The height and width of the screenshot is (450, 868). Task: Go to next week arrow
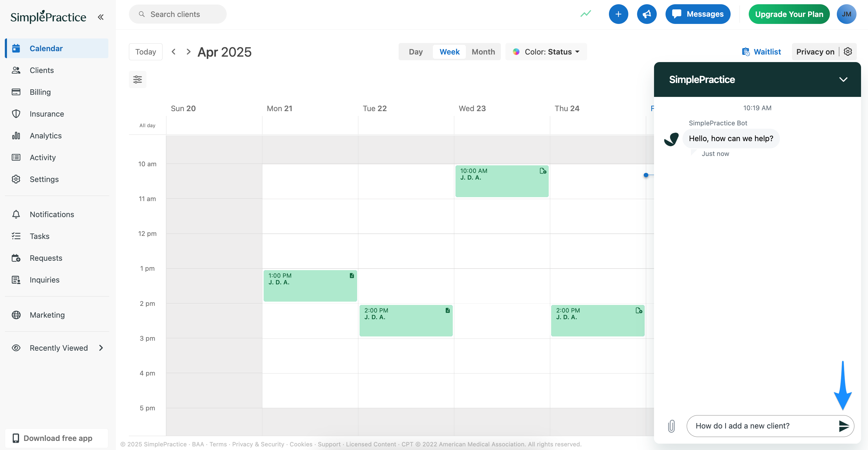coord(188,52)
